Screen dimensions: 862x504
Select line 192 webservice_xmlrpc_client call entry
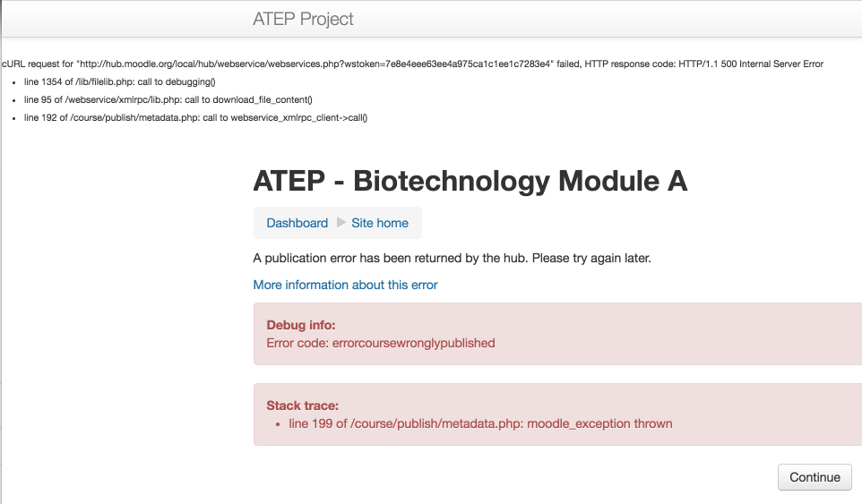pyautogui.click(x=195, y=117)
